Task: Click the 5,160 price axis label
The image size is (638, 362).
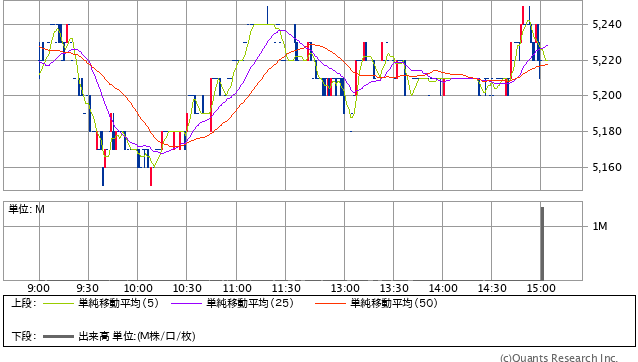Action: click(x=607, y=167)
